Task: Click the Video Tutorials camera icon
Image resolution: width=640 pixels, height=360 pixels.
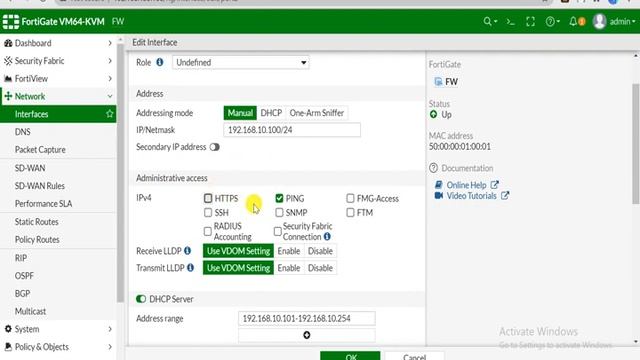Action: [x=439, y=196]
